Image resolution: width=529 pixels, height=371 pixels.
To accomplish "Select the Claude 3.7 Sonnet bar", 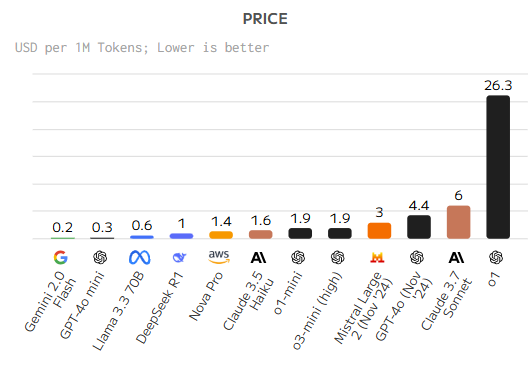I will pos(458,222).
